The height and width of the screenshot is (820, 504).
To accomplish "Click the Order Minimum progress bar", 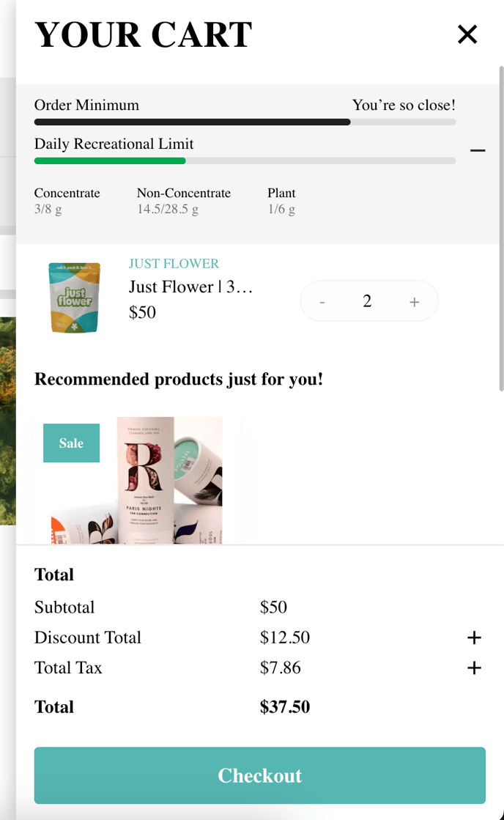I will 245,122.
